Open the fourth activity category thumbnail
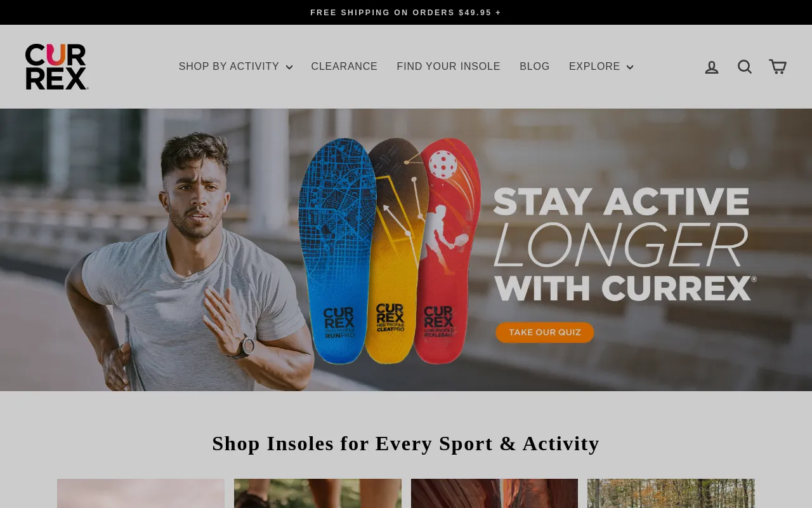Screen dimensions: 812x508 click(x=671, y=493)
